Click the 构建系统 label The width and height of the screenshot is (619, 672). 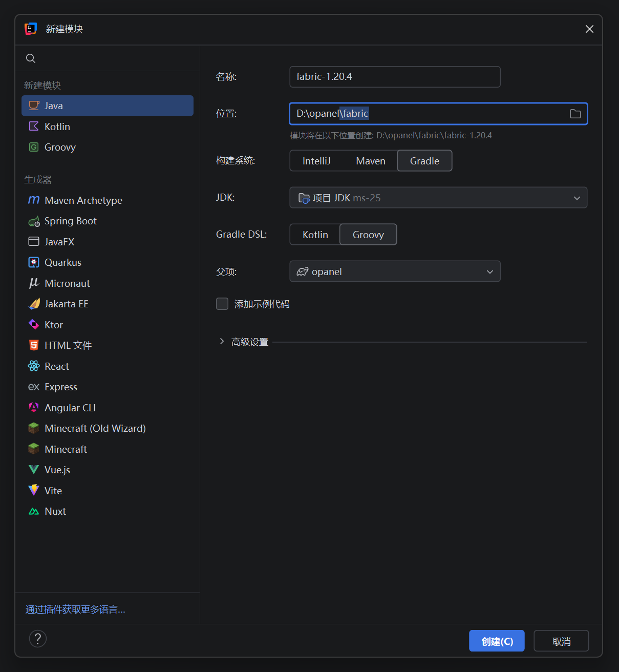coord(236,160)
